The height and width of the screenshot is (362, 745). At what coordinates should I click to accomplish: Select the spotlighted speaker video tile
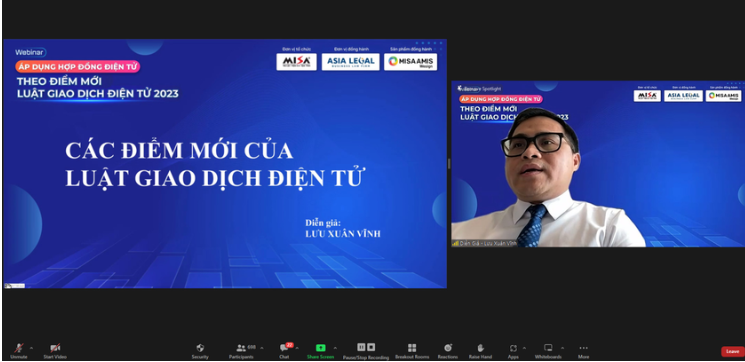tap(598, 164)
